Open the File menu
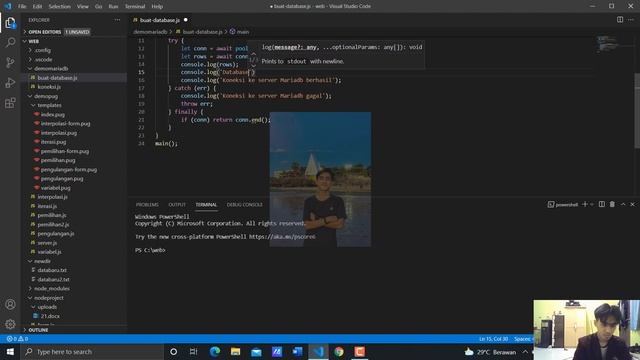 [x=22, y=7]
